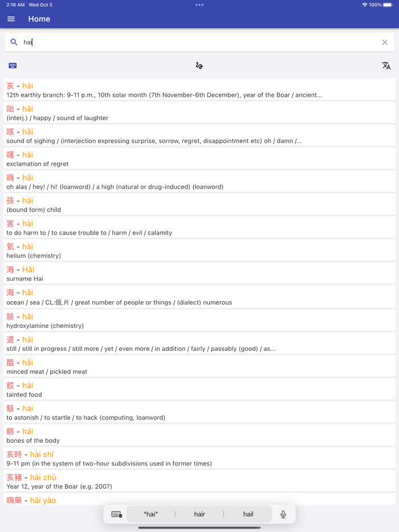Screen dimensions: 399x532
Task: Tap the floating keyboard settings icon
Action: [117, 514]
